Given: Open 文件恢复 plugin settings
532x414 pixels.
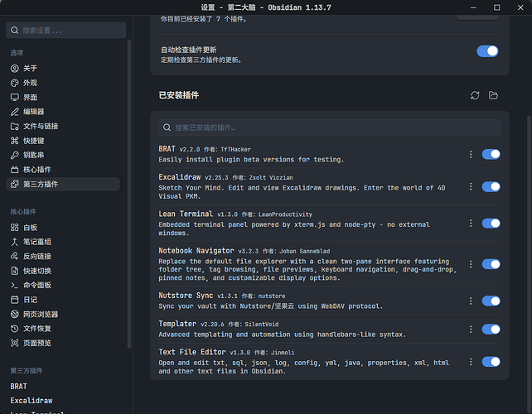Looking at the screenshot, I should click(63, 329).
